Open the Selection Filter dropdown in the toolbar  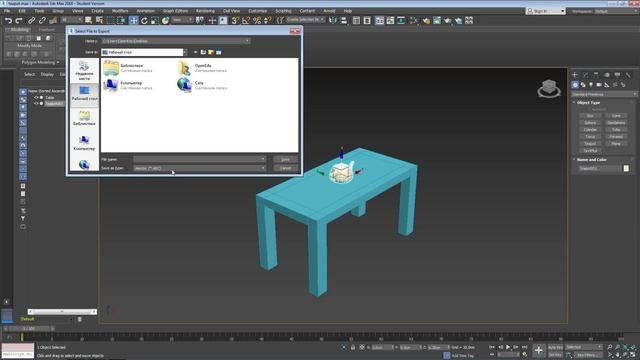point(72,20)
